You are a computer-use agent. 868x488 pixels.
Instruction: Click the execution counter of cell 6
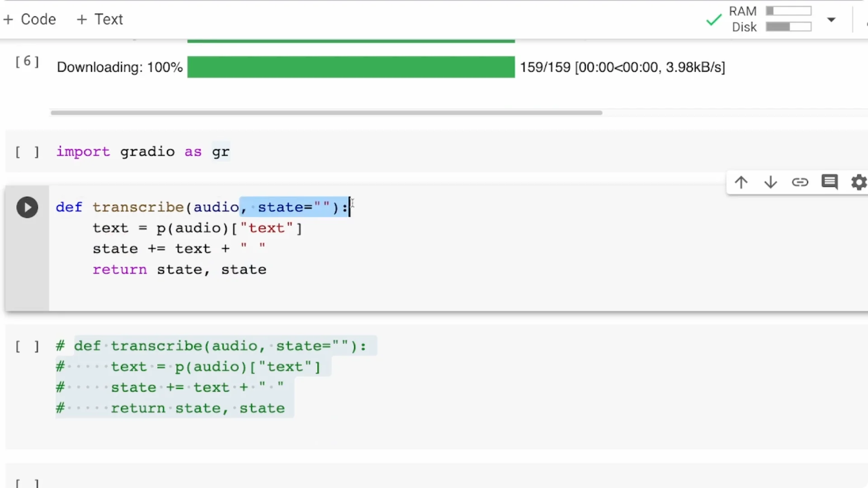tap(27, 62)
